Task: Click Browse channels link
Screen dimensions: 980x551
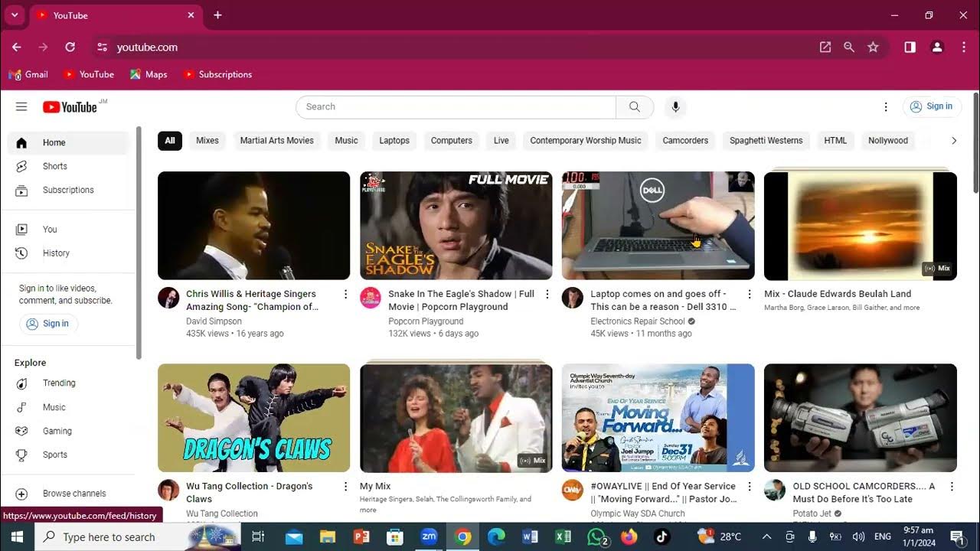Action: click(x=69, y=494)
